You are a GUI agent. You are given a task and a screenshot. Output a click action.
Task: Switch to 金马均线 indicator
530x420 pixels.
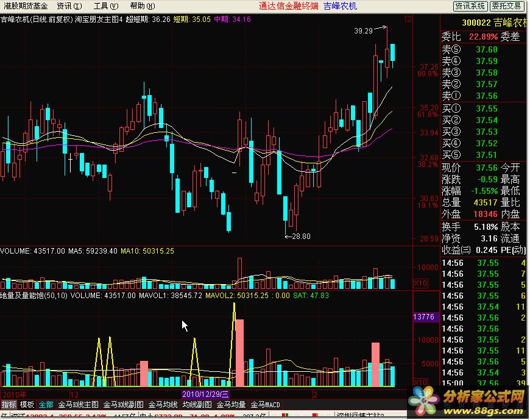(x=163, y=404)
